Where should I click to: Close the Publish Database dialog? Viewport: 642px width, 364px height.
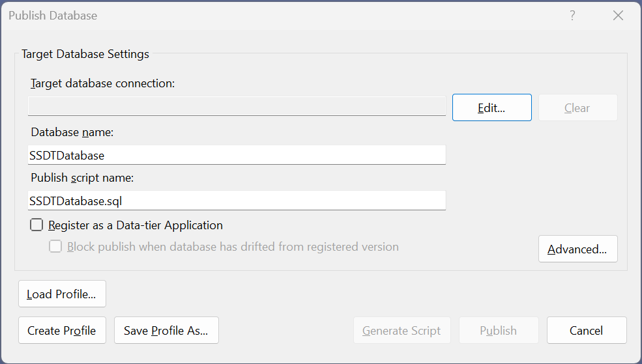pyautogui.click(x=618, y=16)
